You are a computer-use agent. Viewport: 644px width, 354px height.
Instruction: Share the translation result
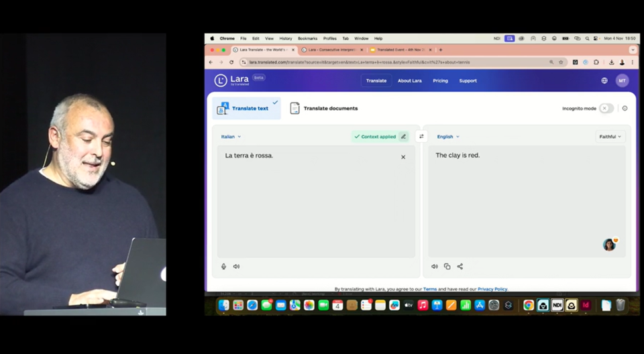460,266
